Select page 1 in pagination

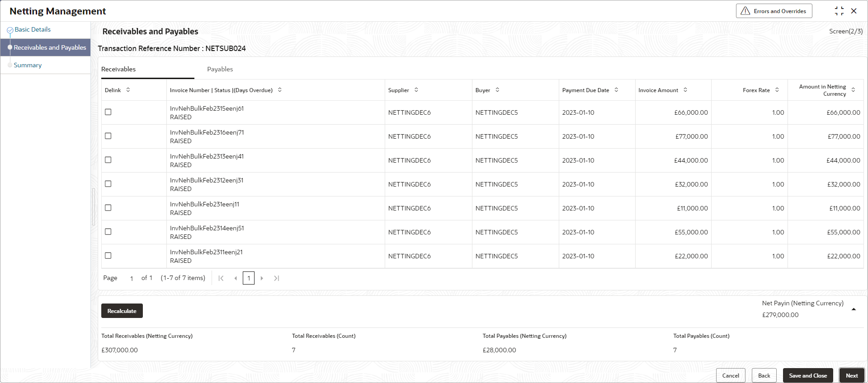click(249, 278)
